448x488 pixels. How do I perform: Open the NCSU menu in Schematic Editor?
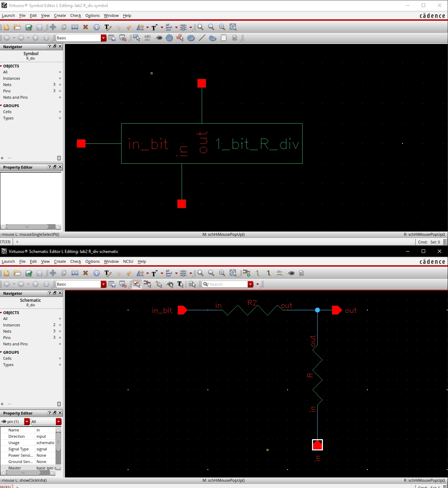pos(128,261)
